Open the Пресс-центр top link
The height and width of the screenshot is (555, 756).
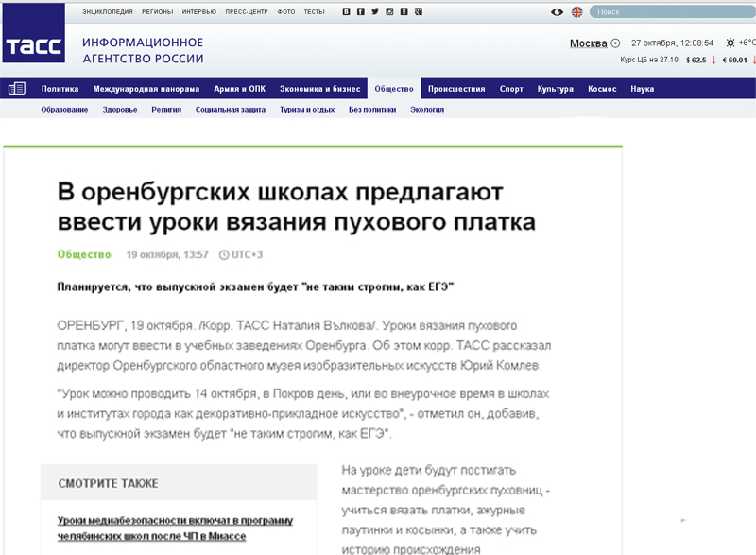tap(247, 11)
